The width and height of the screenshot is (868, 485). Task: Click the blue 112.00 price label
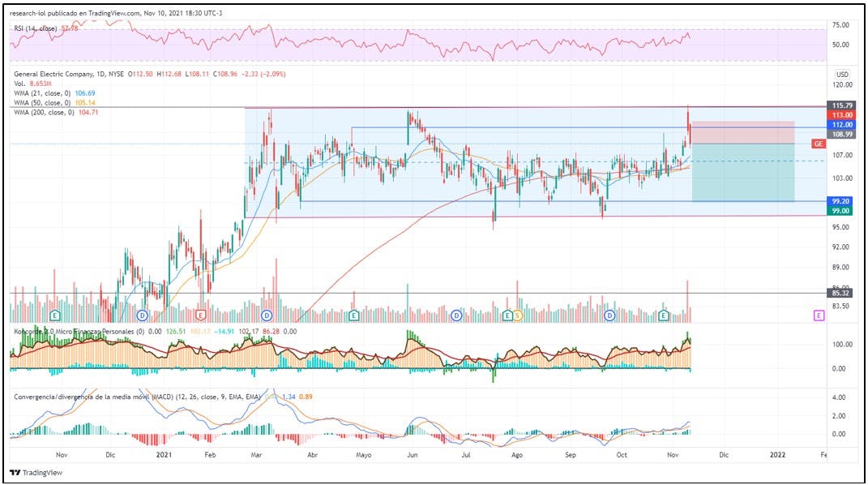click(x=840, y=125)
